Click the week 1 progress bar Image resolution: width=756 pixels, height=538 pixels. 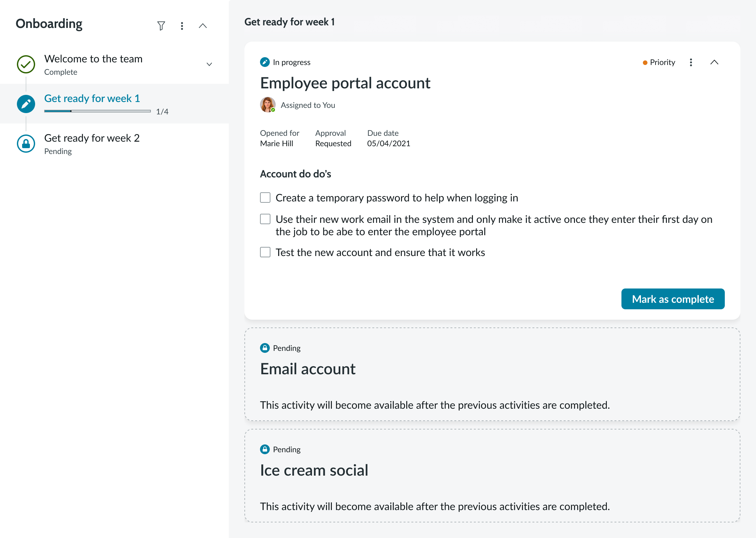97,111
